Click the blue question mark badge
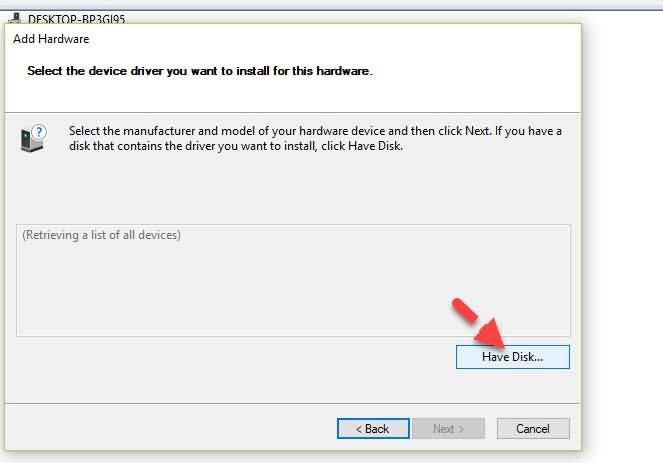This screenshot has width=663, height=463. click(x=39, y=132)
